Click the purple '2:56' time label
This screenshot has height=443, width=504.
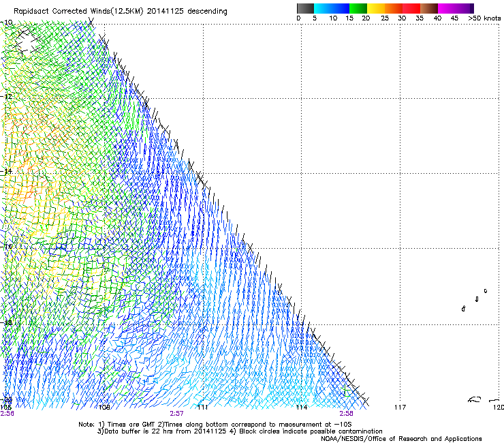(x=7, y=414)
